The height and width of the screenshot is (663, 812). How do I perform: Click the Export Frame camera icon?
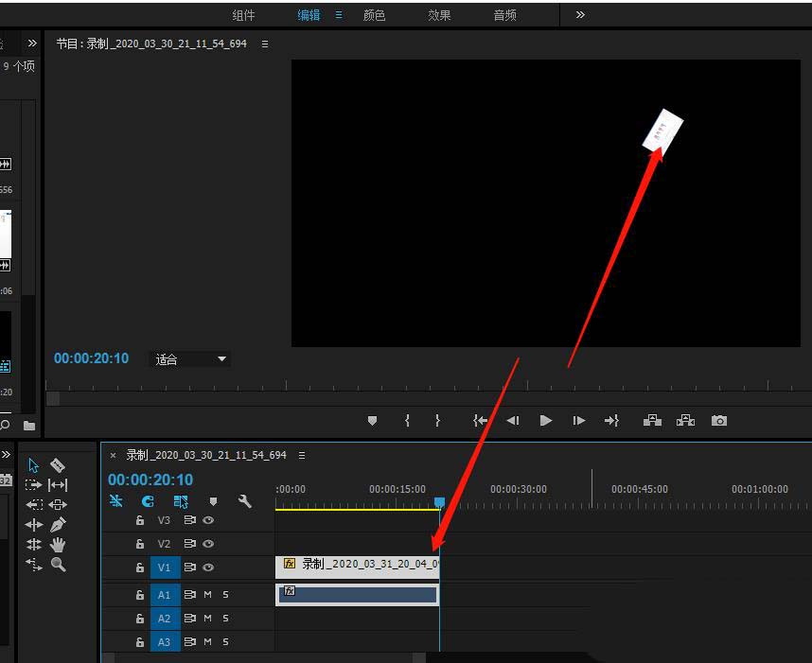[x=719, y=421]
